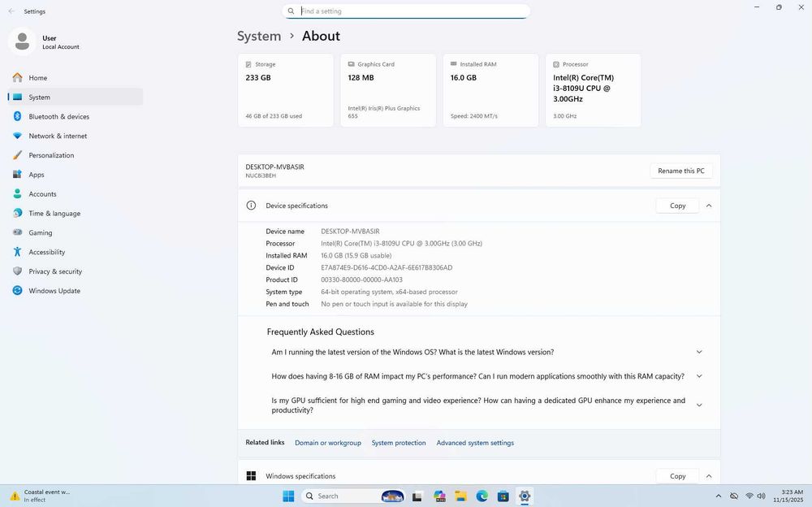The height and width of the screenshot is (507, 812).
Task: Click the Device ID value text
Action: [387, 267]
